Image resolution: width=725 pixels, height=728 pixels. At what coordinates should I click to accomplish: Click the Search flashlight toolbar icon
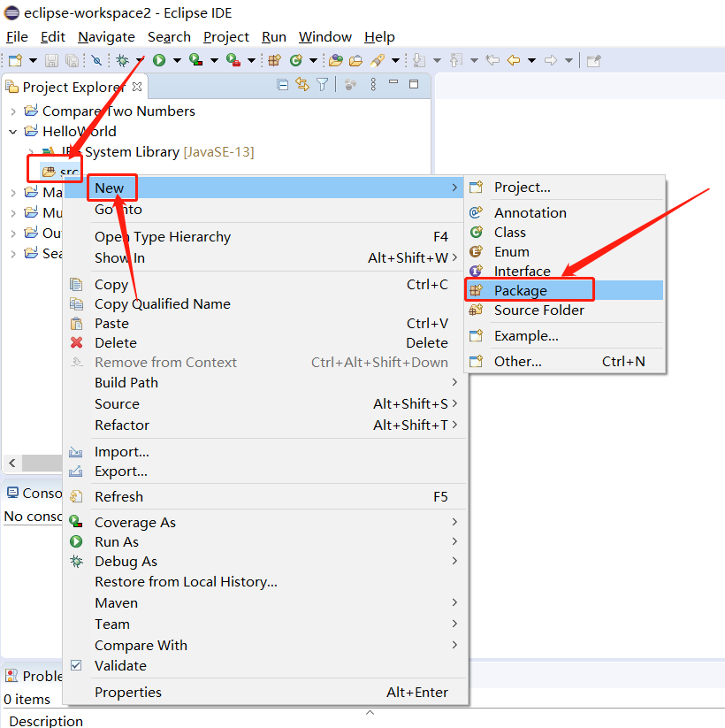click(378, 60)
